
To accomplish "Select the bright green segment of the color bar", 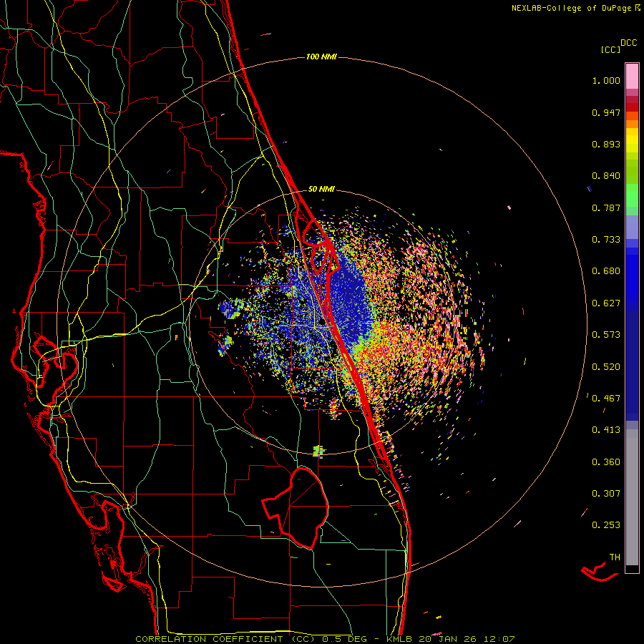I will tap(632, 195).
